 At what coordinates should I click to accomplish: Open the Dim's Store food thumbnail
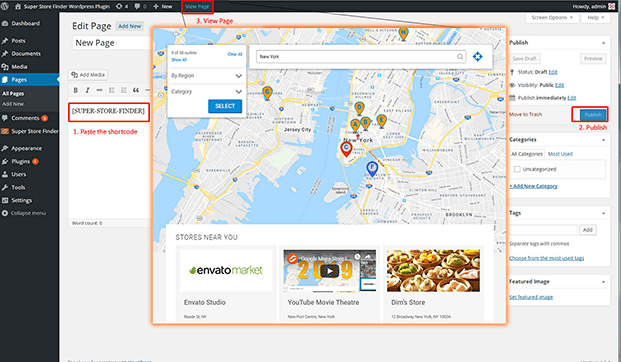tap(433, 271)
